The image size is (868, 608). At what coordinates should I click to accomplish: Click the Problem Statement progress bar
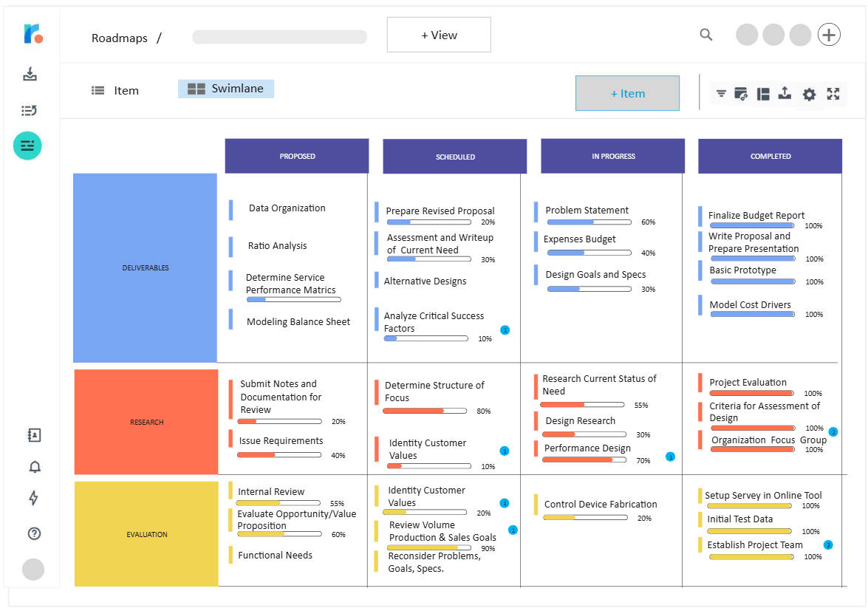click(x=589, y=222)
